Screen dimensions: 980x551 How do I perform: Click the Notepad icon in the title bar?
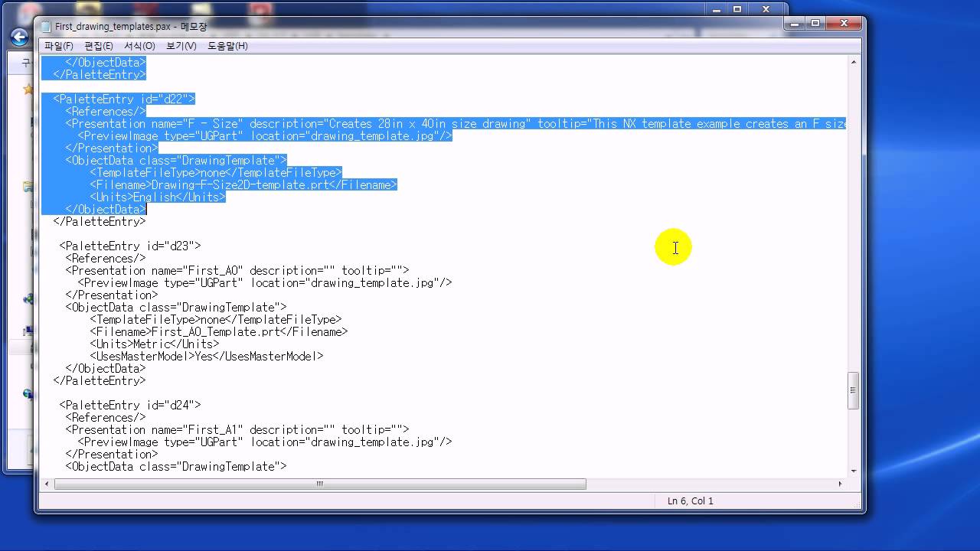pos(46,26)
